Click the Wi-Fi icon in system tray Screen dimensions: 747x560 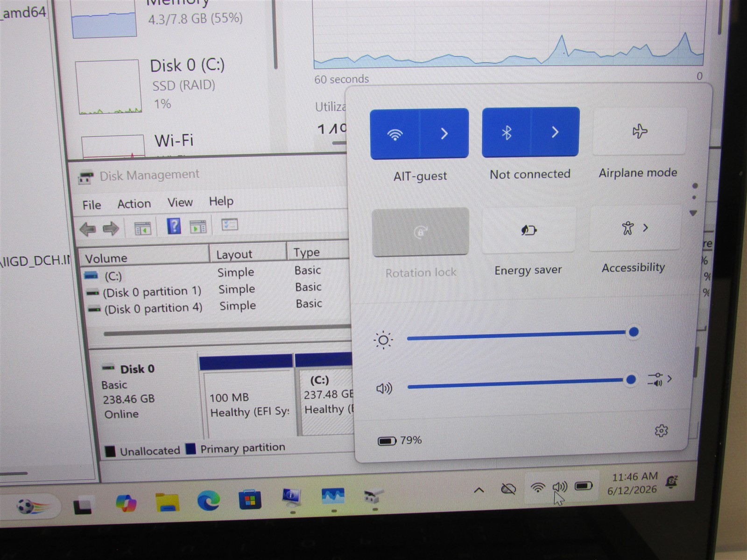pyautogui.click(x=538, y=488)
